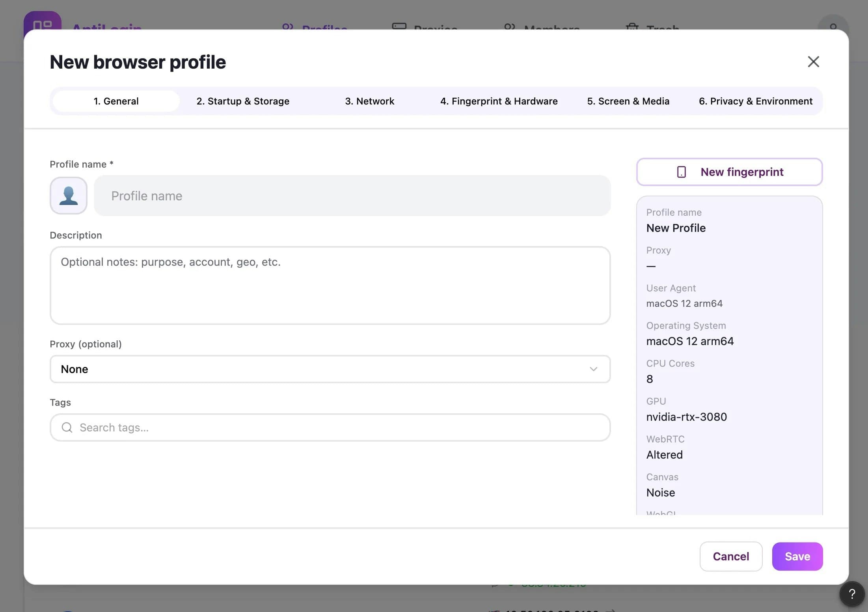Expand the Proxy dropdown set to None

tap(330, 369)
